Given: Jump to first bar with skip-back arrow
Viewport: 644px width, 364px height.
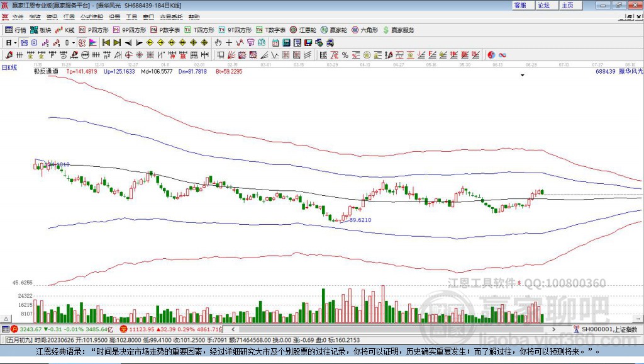Looking at the screenshot, I should [106, 42].
